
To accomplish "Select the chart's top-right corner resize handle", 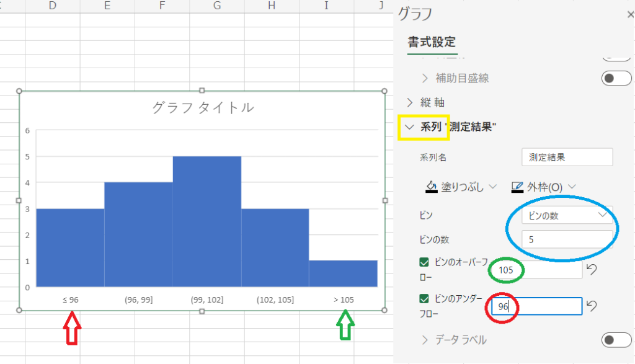I will 384,92.
